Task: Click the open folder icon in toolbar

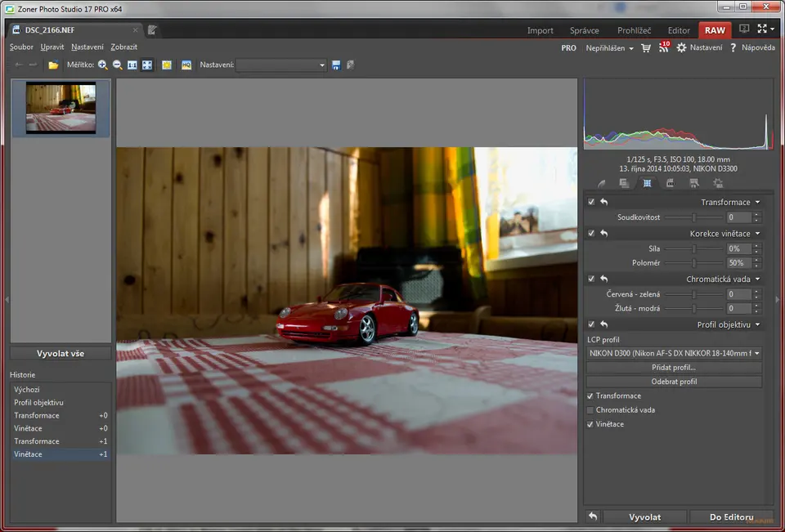Action: click(x=53, y=65)
